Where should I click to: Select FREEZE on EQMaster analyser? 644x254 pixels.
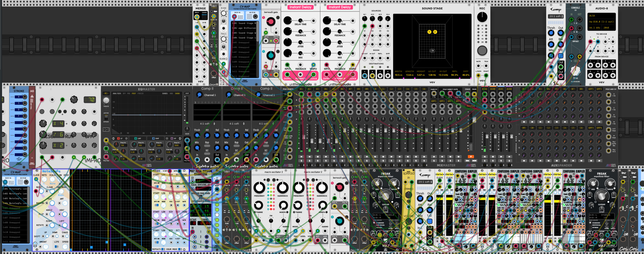pos(141,93)
